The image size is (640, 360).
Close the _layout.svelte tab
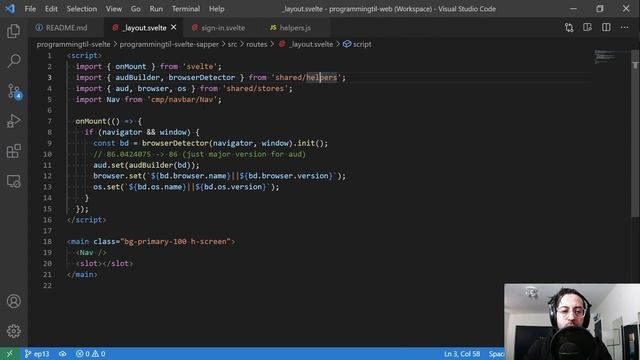(x=174, y=27)
